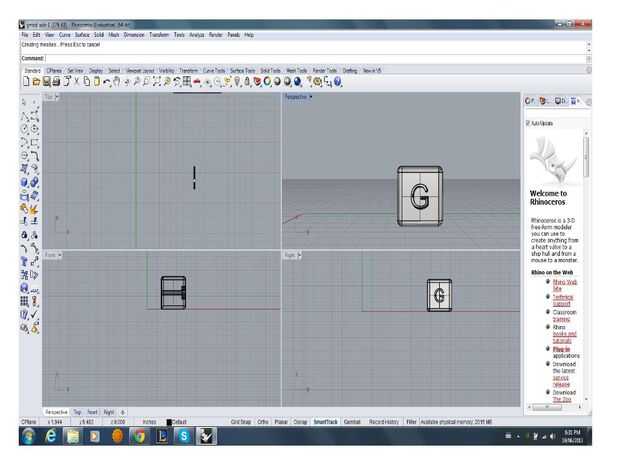Click the Copy icon in the toolbar
The height and width of the screenshot is (465, 620).
click(x=87, y=82)
